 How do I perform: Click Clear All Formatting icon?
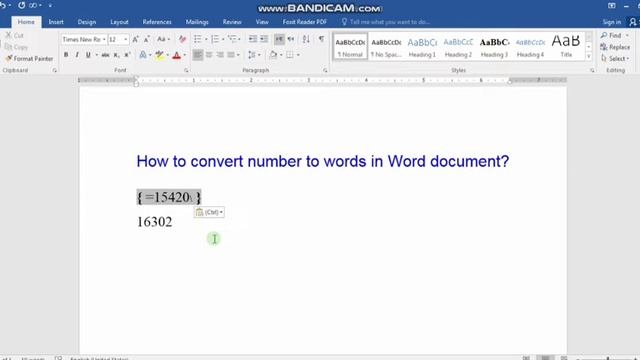[x=182, y=39]
